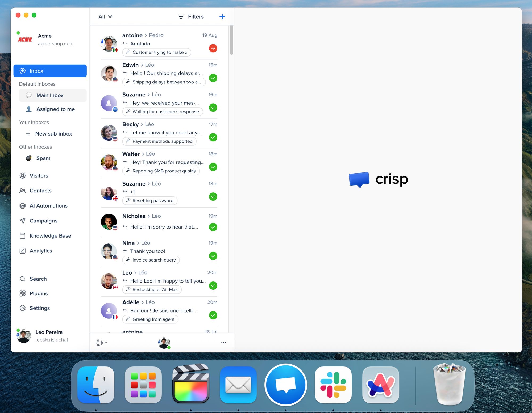Open the All conversations filter dropdown
532x413 pixels.
click(105, 17)
